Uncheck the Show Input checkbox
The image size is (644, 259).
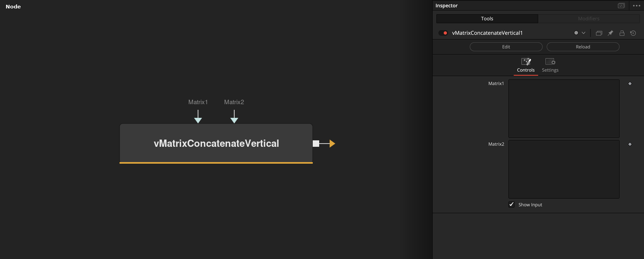coord(512,204)
